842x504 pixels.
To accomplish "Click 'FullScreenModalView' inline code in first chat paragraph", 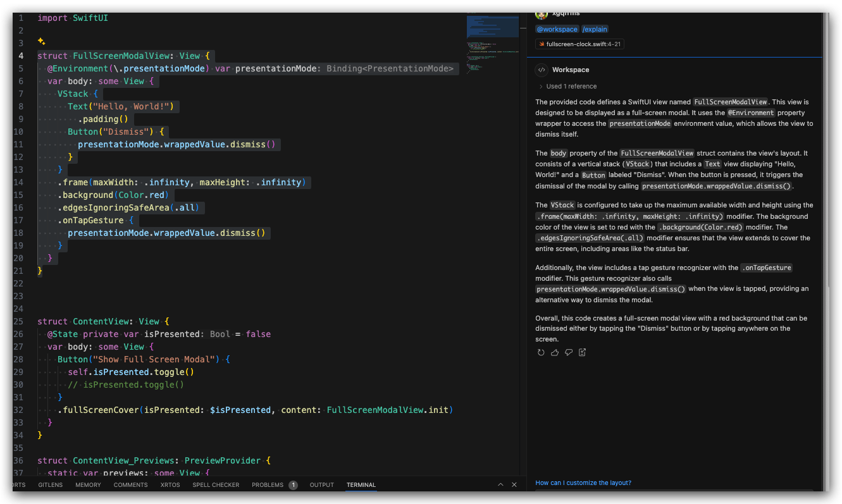I will (x=731, y=102).
